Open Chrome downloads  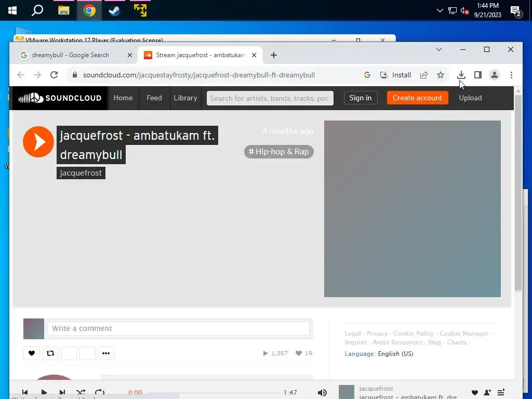(x=461, y=75)
